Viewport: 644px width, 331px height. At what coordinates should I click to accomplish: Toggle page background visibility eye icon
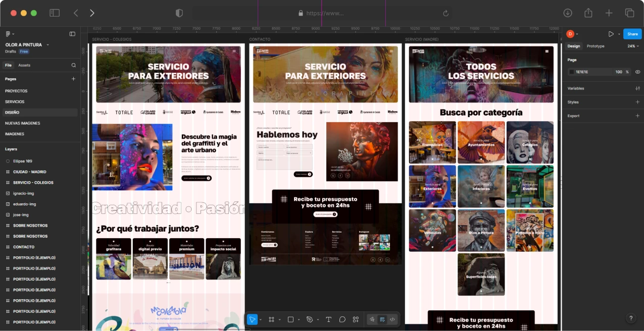pyautogui.click(x=637, y=72)
